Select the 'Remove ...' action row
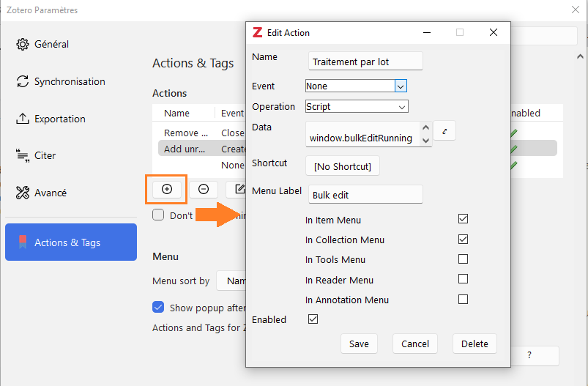Viewport: 588px width, 386px height. point(202,133)
